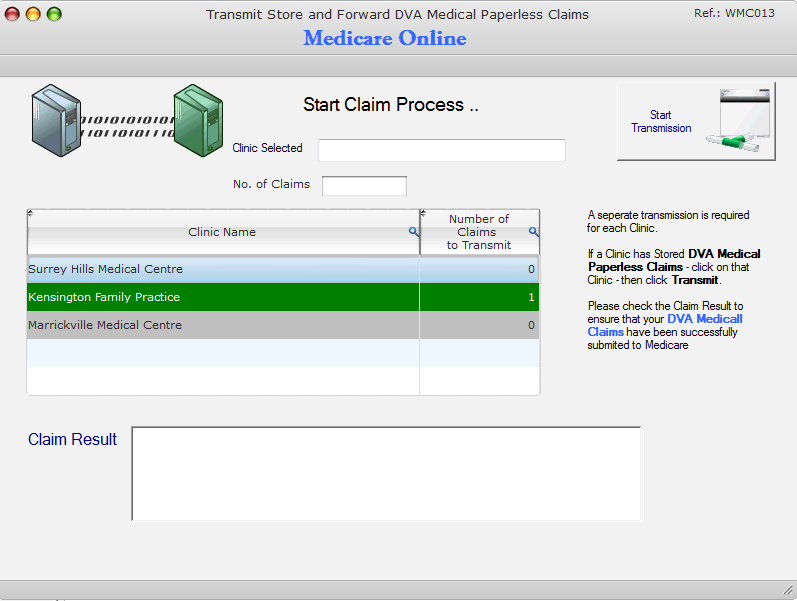
Task: Select the Kensington Family Practice row
Action: 283,297
